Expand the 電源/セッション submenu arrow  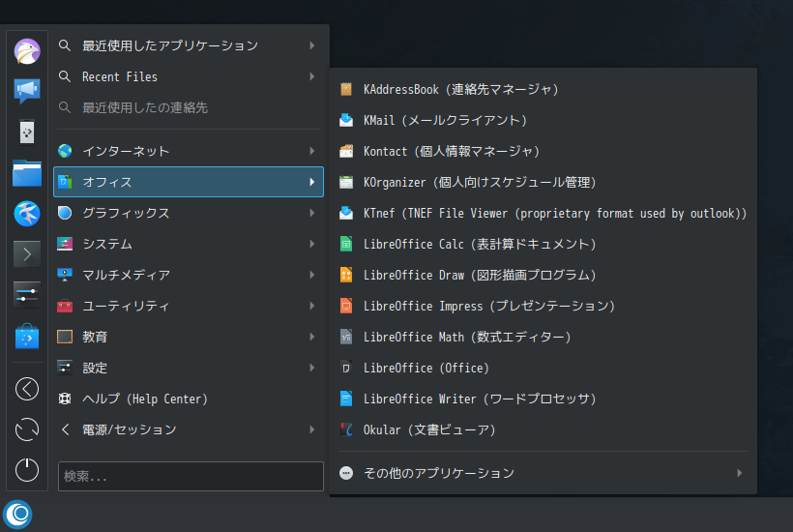pos(312,429)
